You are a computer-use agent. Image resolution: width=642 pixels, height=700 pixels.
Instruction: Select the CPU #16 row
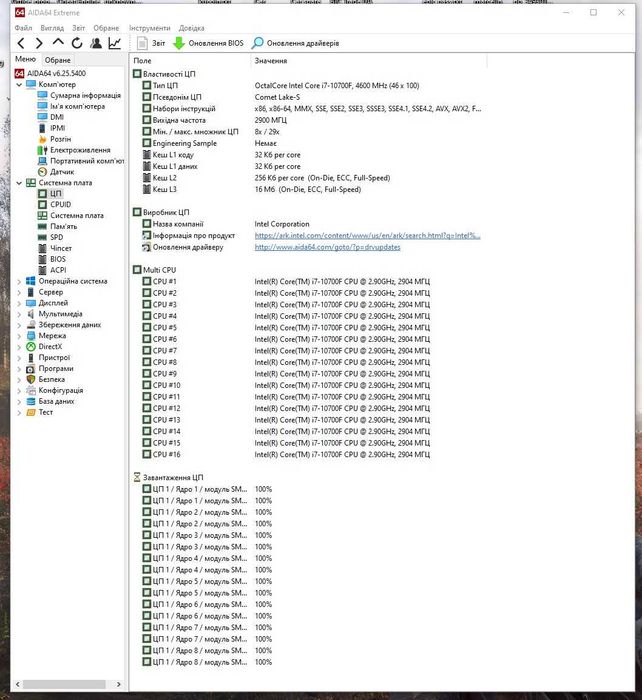(307, 454)
